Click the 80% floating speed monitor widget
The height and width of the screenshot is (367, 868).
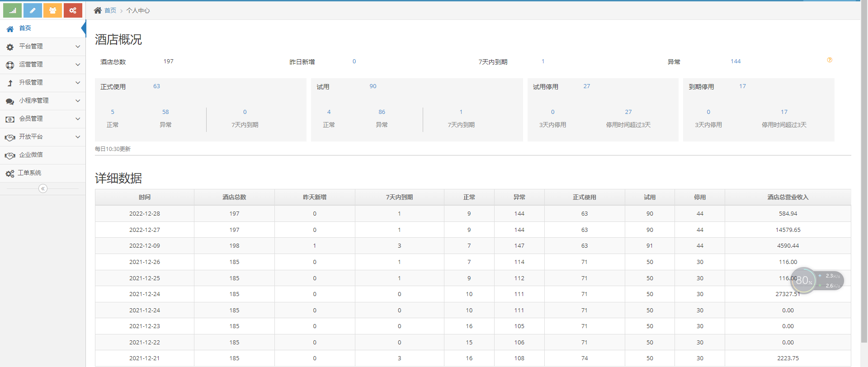[x=817, y=280]
